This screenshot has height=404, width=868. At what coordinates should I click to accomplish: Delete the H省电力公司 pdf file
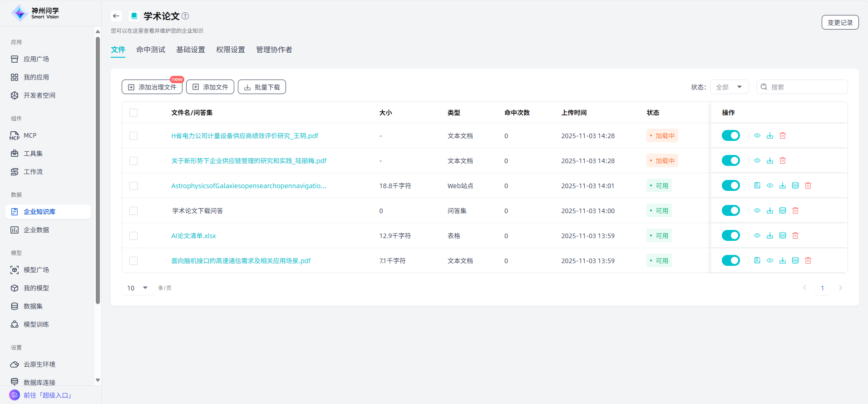click(783, 135)
